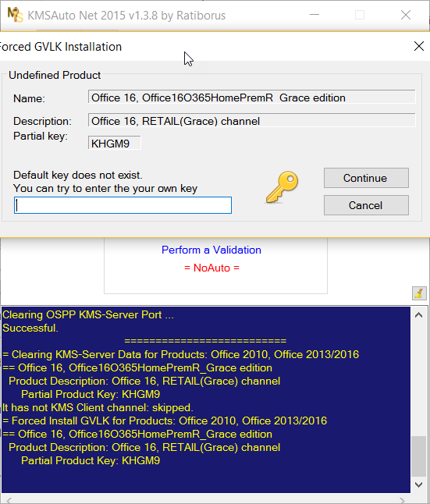The width and height of the screenshot is (430, 504).
Task: Click the Cancel button
Action: [366, 205]
